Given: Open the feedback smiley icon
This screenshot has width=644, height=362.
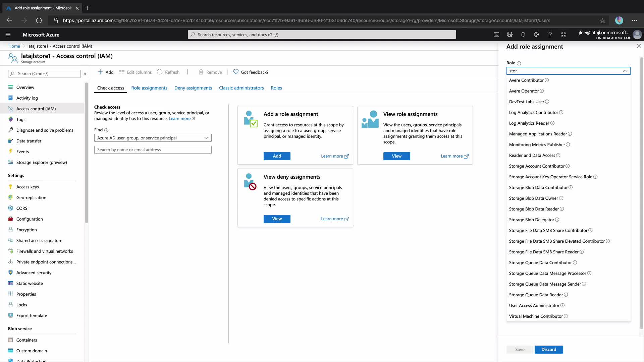Looking at the screenshot, I should [563, 35].
